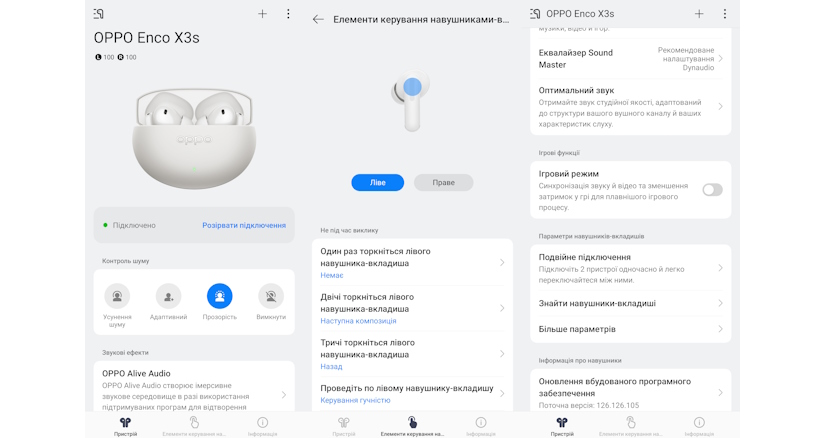Open Знайти навушники-вкладиші option
Screen dimensions: 825x438
630,303
